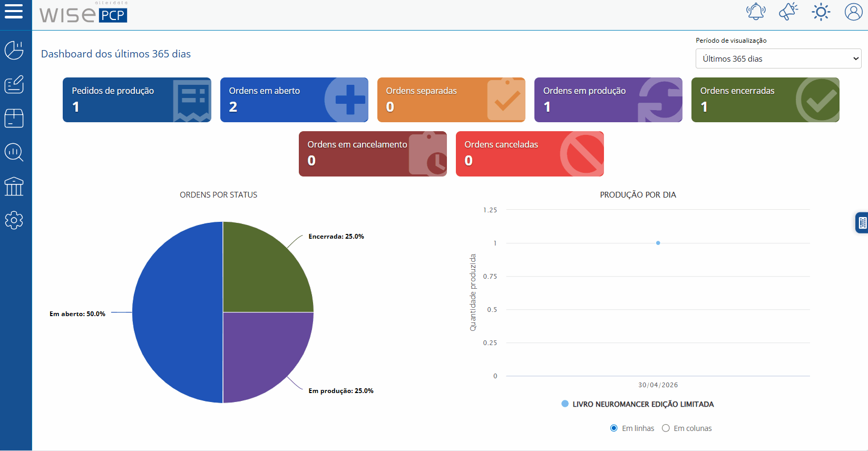Open the edit note sidebar icon
The height and width of the screenshot is (451, 868).
point(14,84)
